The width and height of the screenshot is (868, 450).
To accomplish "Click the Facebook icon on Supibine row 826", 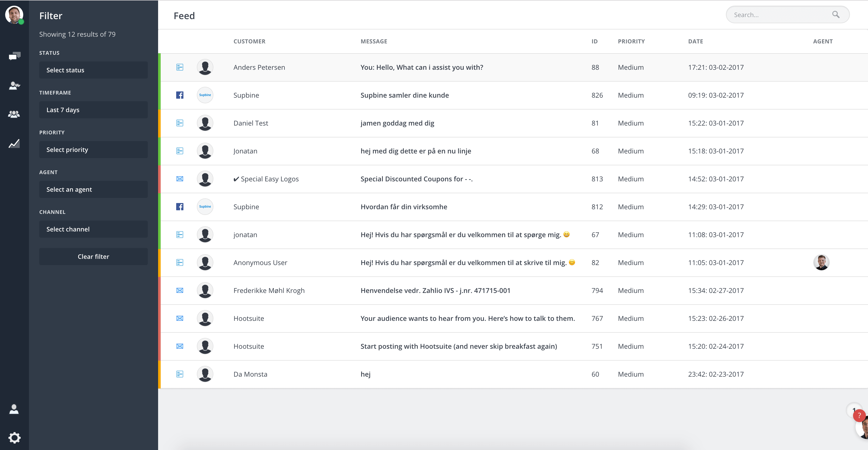I will coord(180,95).
